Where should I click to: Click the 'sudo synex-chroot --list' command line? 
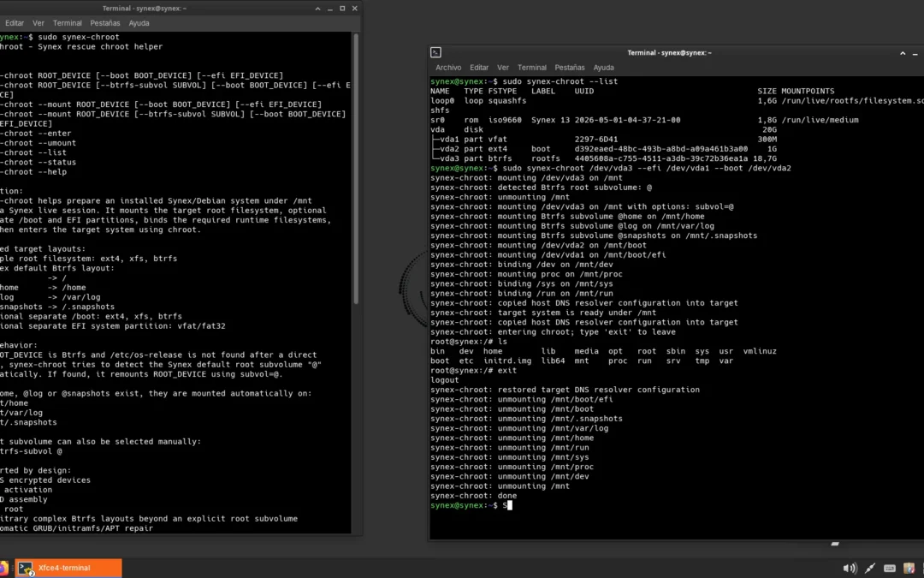tap(524, 81)
